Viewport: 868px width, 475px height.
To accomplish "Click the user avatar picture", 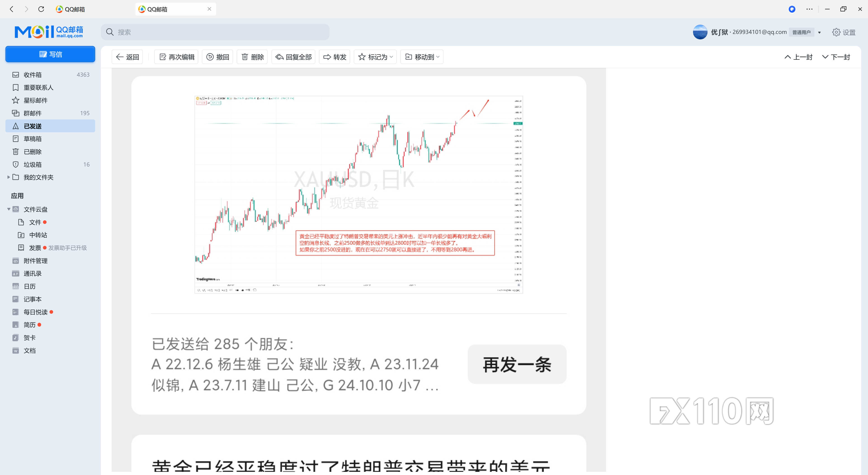I will [x=700, y=32].
